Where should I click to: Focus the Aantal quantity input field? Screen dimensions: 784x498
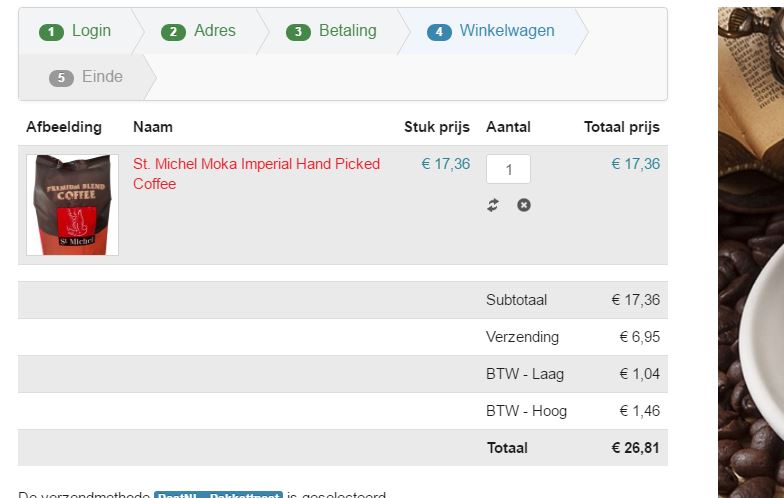click(508, 169)
